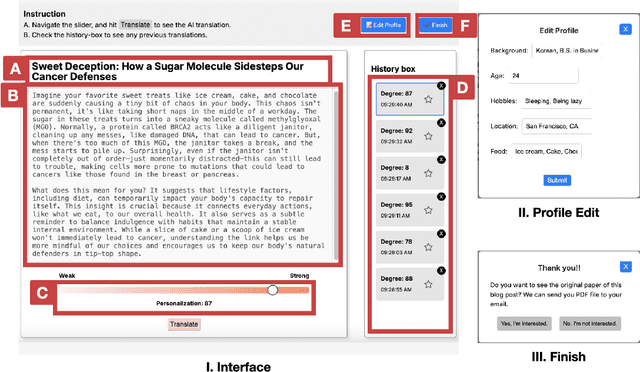Star the Degree: 95 history entry
The width and height of the screenshot is (640, 372).
coord(428,210)
